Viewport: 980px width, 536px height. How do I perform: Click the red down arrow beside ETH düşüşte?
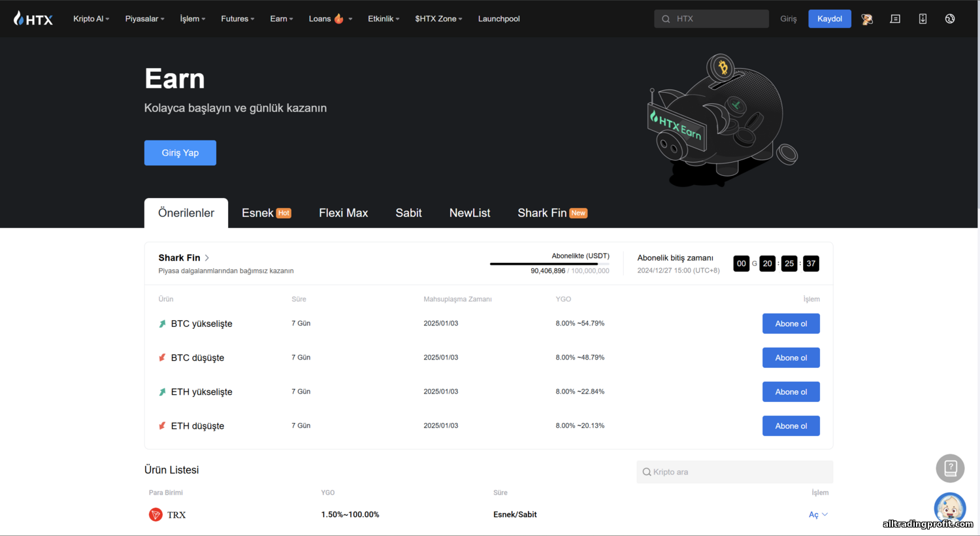click(162, 426)
